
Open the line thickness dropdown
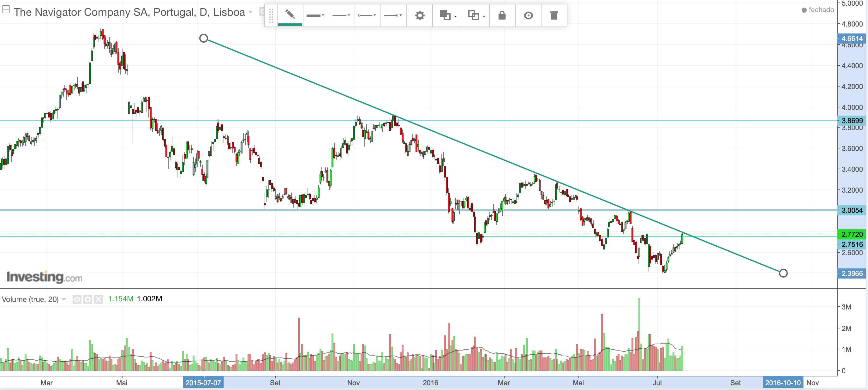[x=316, y=15]
